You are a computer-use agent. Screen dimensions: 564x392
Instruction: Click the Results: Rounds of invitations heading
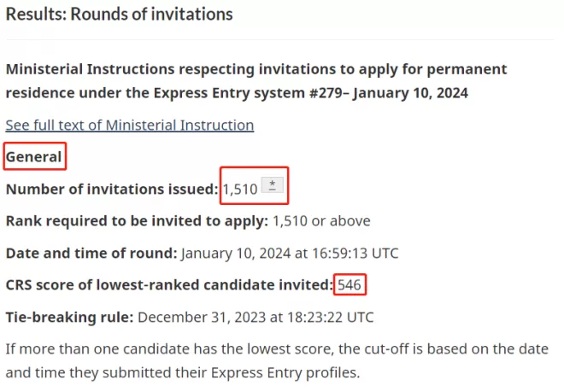coord(120,15)
